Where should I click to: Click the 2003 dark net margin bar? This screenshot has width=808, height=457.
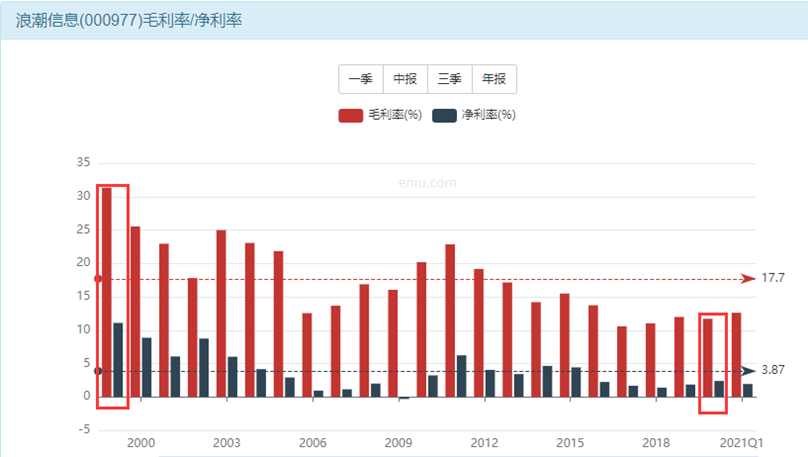(x=232, y=377)
